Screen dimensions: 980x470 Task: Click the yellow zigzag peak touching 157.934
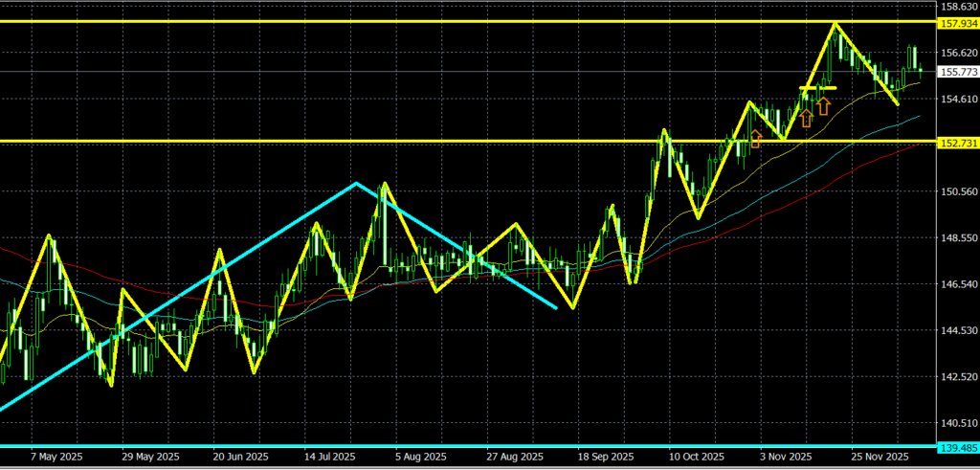coord(835,23)
